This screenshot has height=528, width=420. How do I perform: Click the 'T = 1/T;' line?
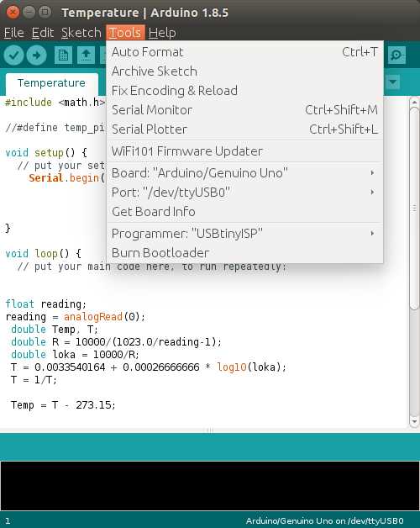[34, 380]
